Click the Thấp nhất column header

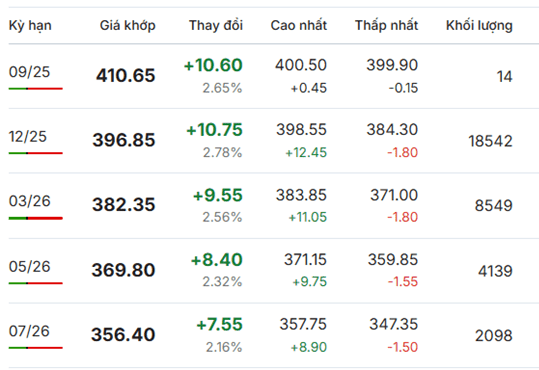point(387,25)
